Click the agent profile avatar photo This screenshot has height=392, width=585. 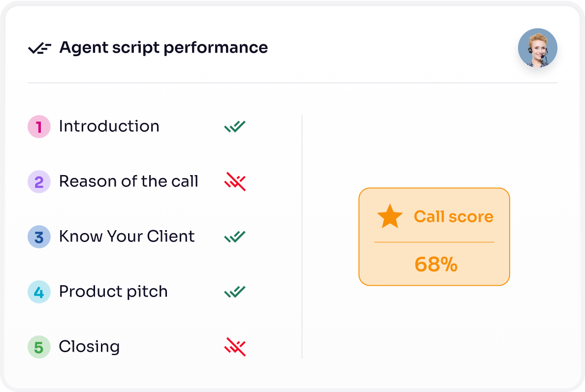537,48
